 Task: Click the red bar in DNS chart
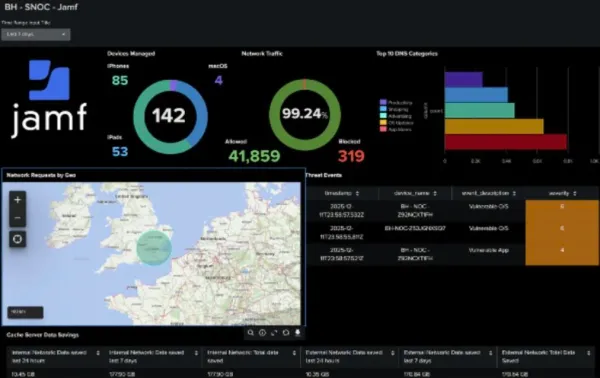point(505,142)
